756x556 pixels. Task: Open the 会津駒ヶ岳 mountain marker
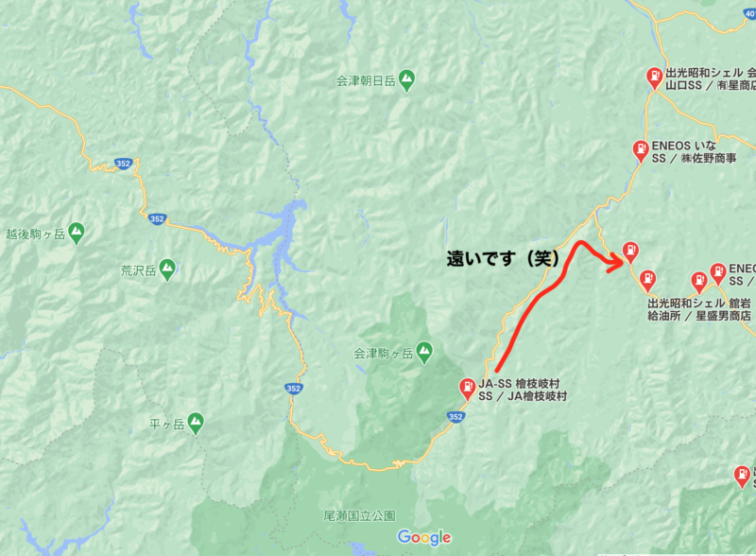tap(424, 353)
